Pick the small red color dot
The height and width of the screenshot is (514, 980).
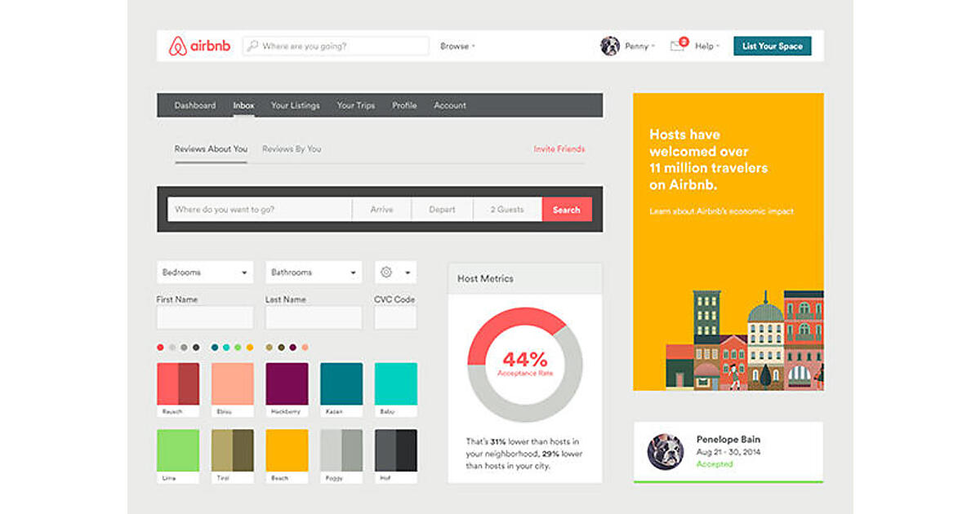click(160, 348)
